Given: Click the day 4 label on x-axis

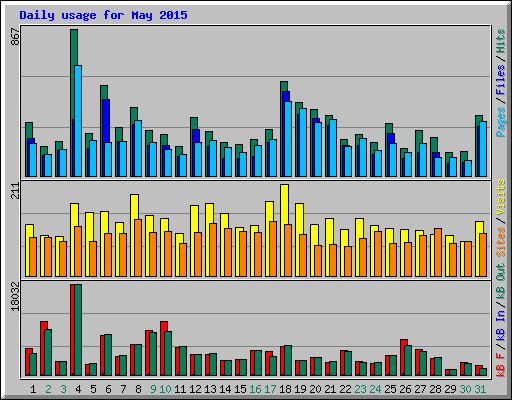Looking at the screenshot, I should (x=78, y=389).
